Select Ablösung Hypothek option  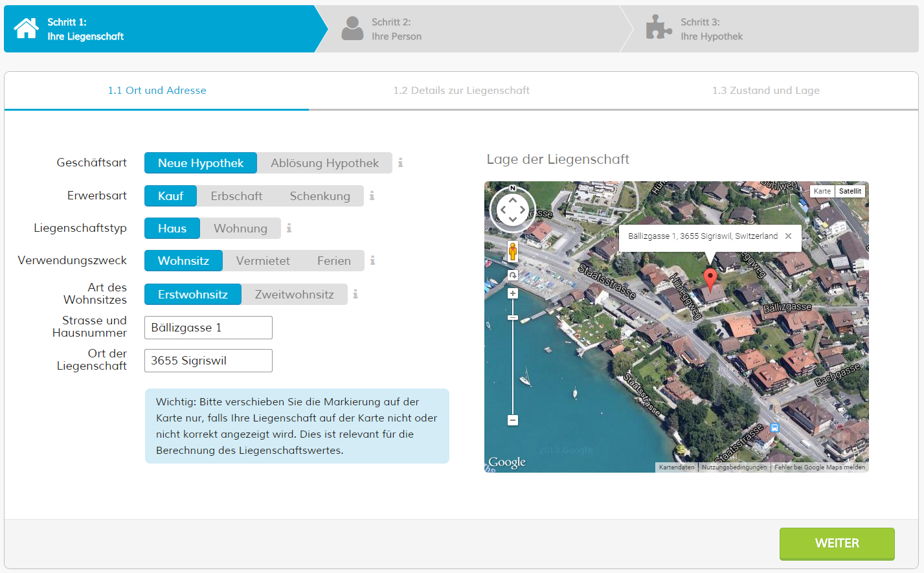click(x=324, y=163)
